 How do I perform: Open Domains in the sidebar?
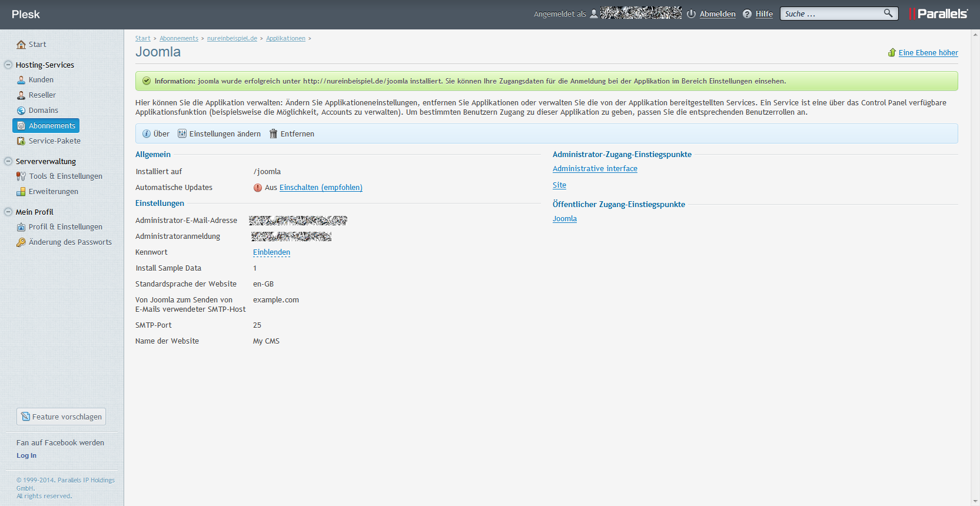(x=44, y=111)
